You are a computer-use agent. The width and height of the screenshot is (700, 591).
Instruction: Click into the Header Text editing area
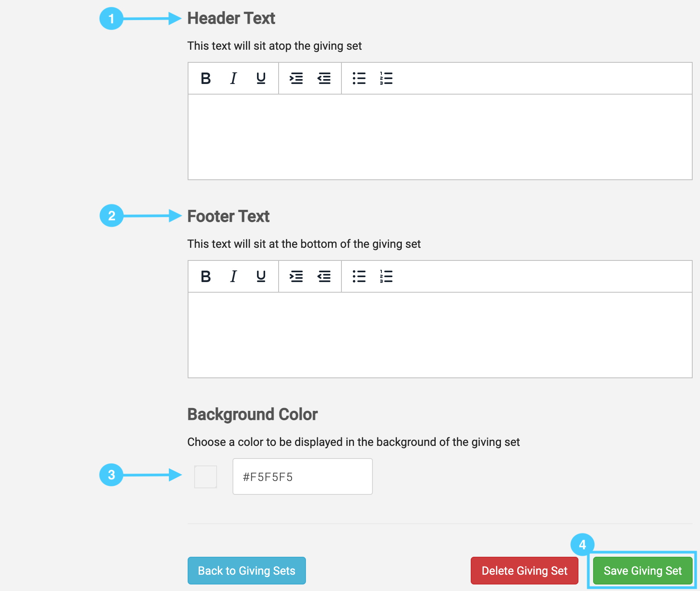(x=440, y=137)
